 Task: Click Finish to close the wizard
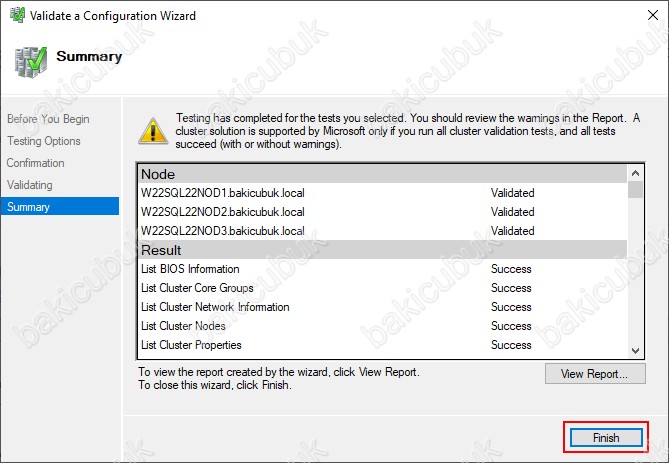pos(606,437)
